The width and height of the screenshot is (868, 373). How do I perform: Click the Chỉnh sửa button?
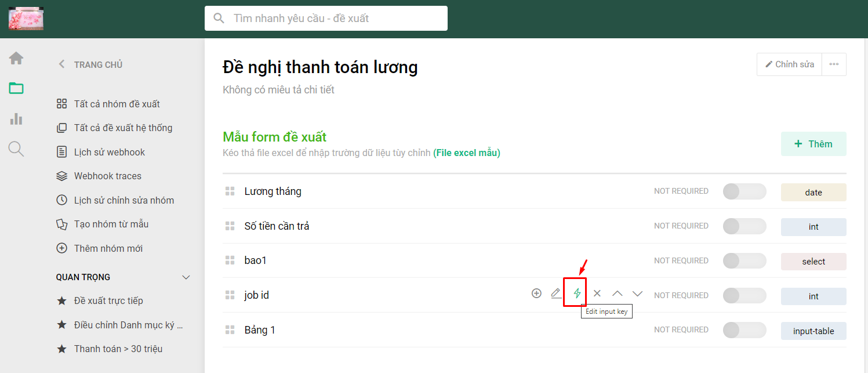pyautogui.click(x=789, y=64)
